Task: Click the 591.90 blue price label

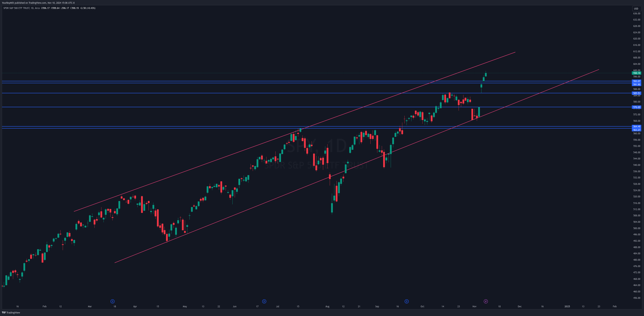Action: point(636,85)
